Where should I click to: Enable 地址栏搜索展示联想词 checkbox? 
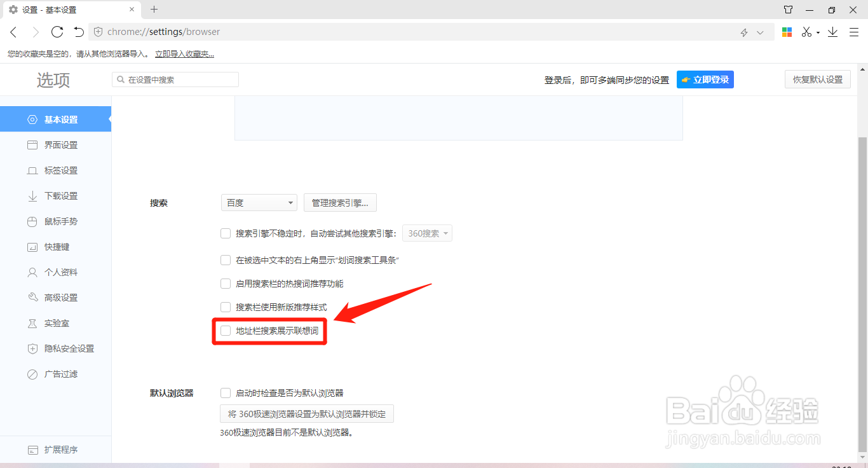coord(226,331)
